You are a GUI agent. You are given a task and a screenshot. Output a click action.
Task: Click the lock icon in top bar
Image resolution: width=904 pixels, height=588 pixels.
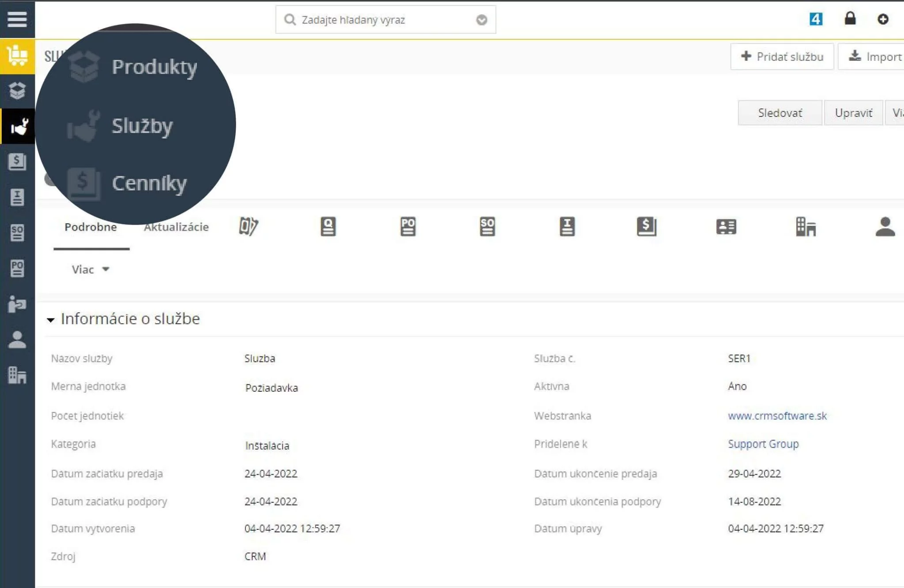pyautogui.click(x=850, y=19)
